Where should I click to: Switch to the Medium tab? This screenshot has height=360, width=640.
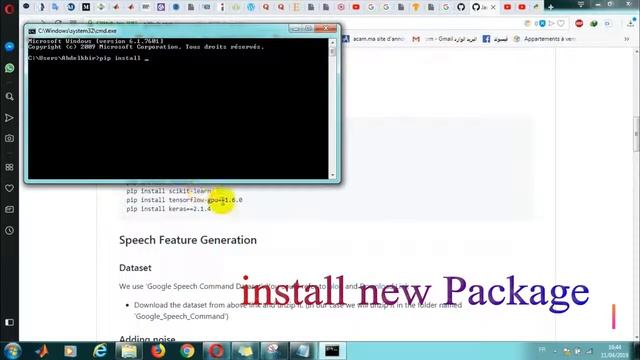click(x=86, y=7)
